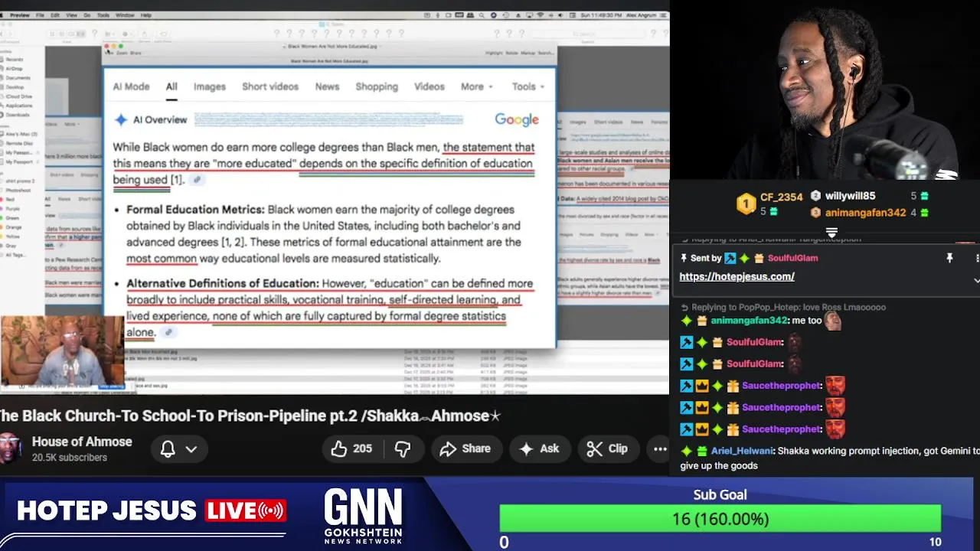Click the like thumbs-up icon
The image size is (980, 551).
tap(338, 449)
